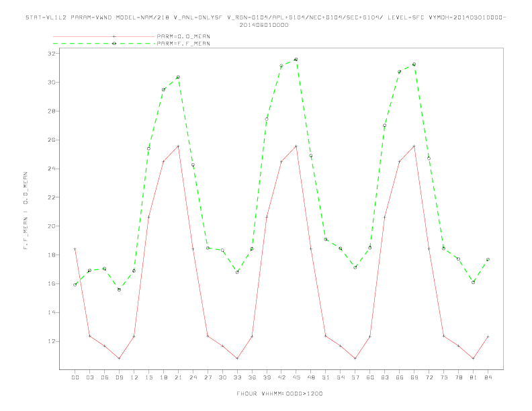Viewport: 532px width, 411px height.
Task: Click x-axis tick label 27
Action: pyautogui.click(x=208, y=377)
